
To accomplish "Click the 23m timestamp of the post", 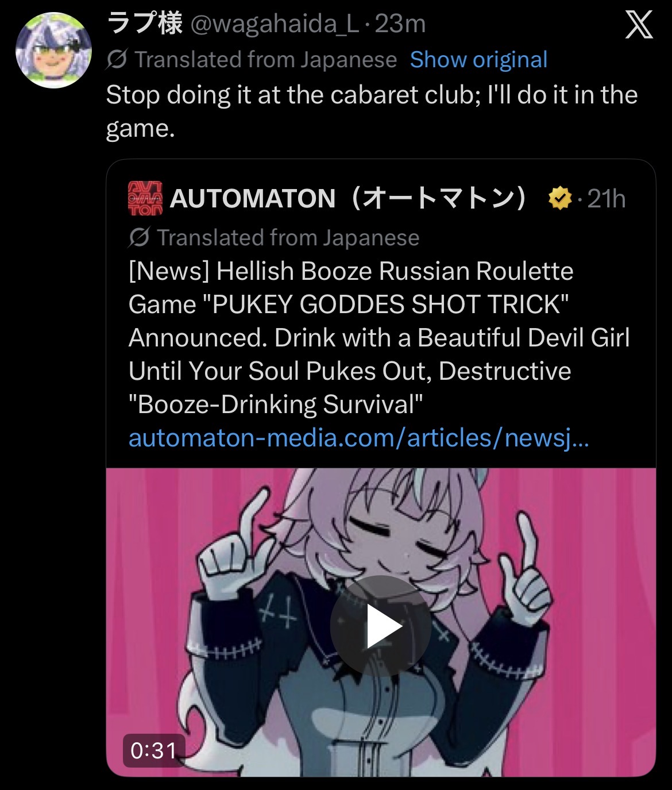I will [x=400, y=24].
